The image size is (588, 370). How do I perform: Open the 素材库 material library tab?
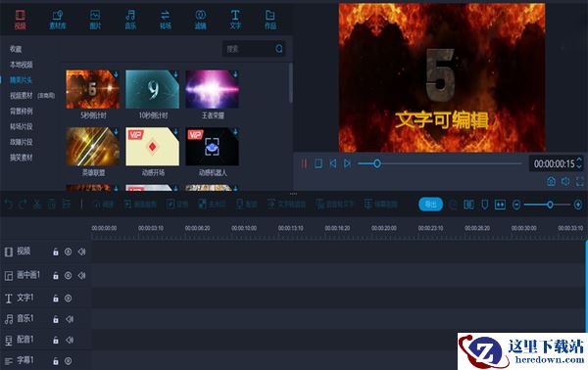pyautogui.click(x=58, y=20)
